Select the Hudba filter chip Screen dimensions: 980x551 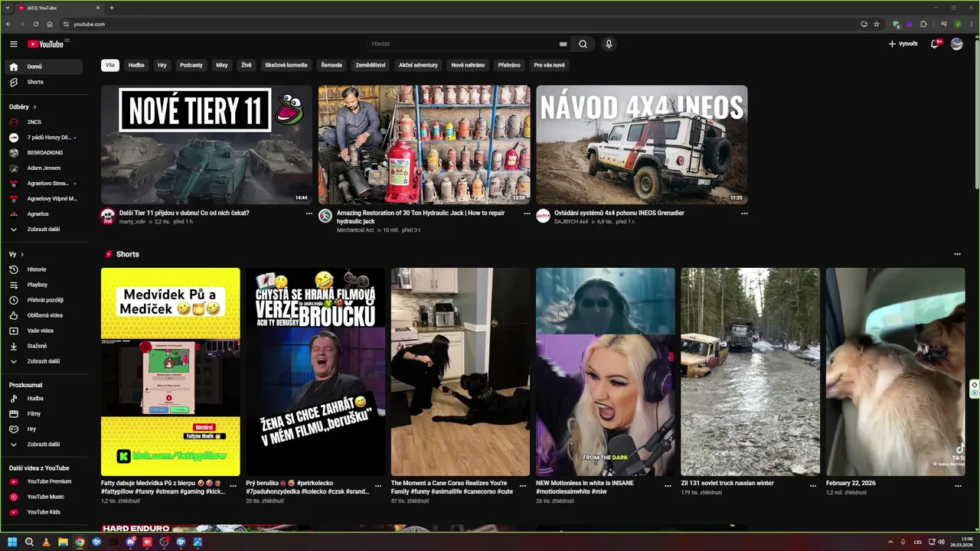[x=136, y=65]
